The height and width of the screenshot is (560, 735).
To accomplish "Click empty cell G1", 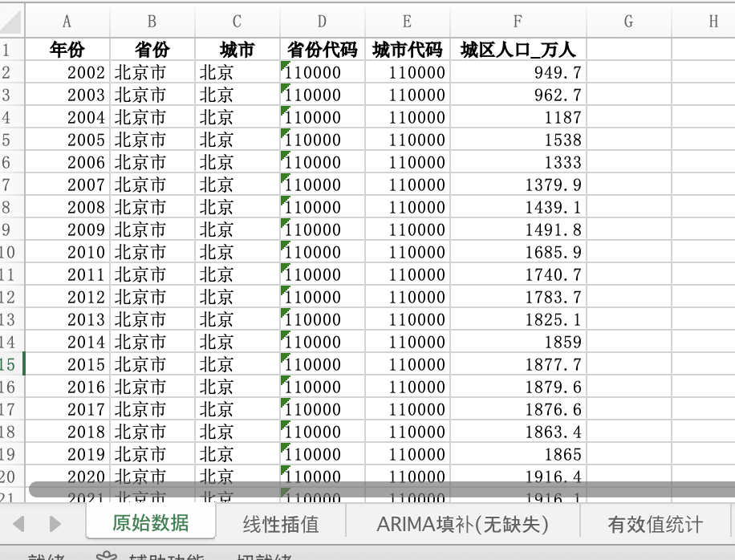I will click(628, 49).
